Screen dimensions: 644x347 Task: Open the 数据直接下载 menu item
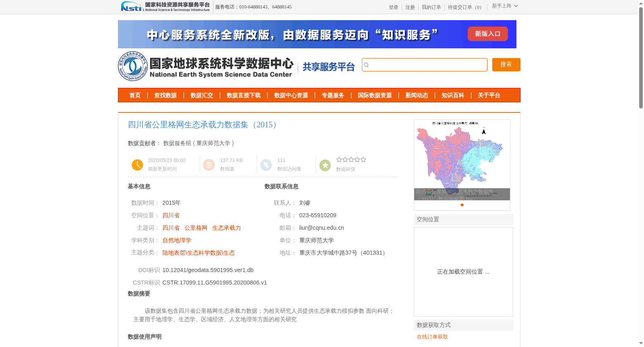(244, 96)
